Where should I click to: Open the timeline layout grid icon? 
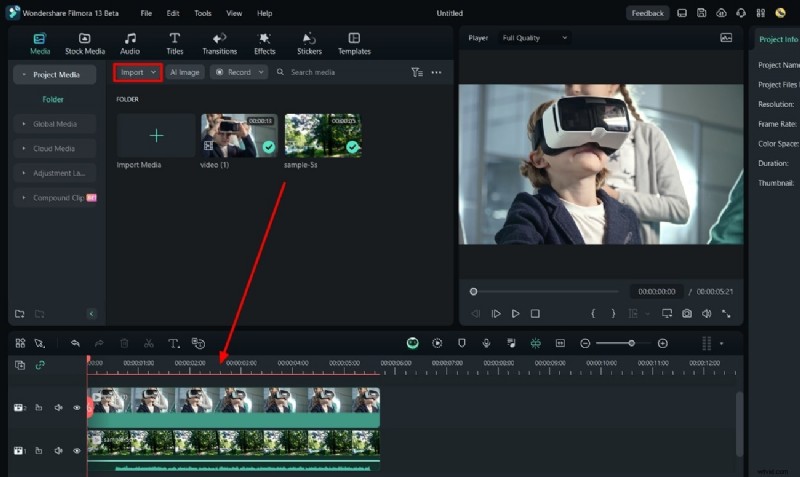(20, 343)
